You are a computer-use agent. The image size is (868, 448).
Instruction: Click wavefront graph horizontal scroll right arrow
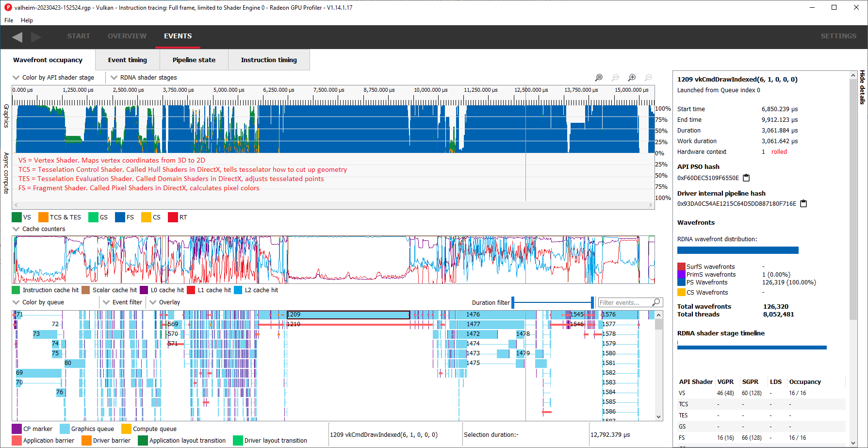click(x=651, y=205)
